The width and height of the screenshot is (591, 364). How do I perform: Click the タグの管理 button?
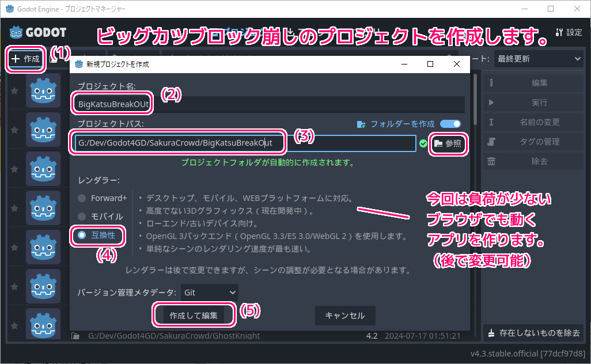[x=533, y=142]
